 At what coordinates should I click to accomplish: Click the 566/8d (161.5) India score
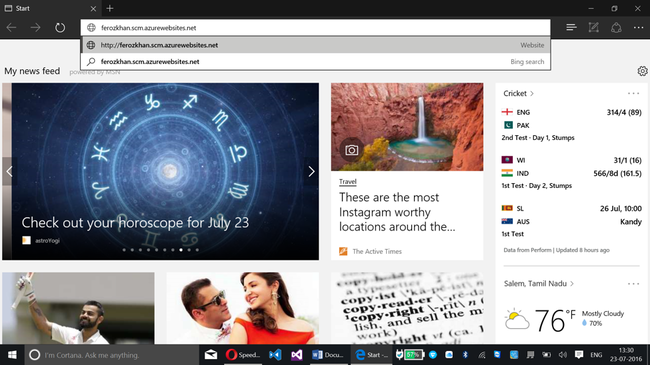617,173
